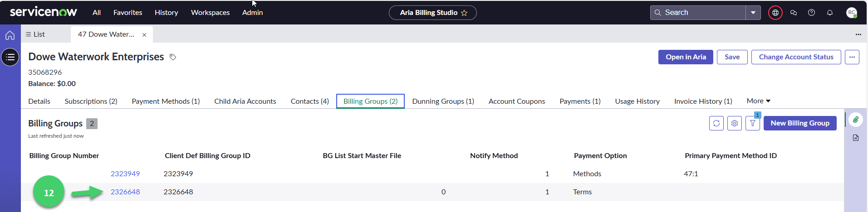Image resolution: width=868 pixels, height=212 pixels.
Task: Switch to the Subscriptions (2) tab
Action: (91, 101)
